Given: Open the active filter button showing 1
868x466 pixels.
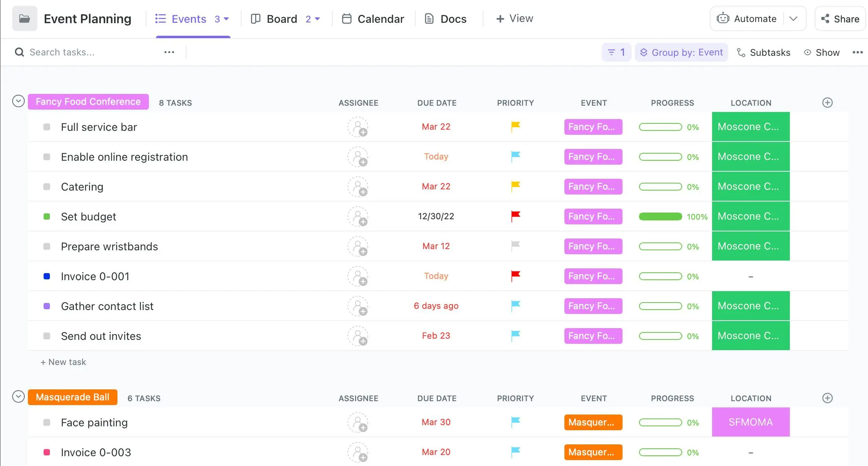Looking at the screenshot, I should click(616, 52).
